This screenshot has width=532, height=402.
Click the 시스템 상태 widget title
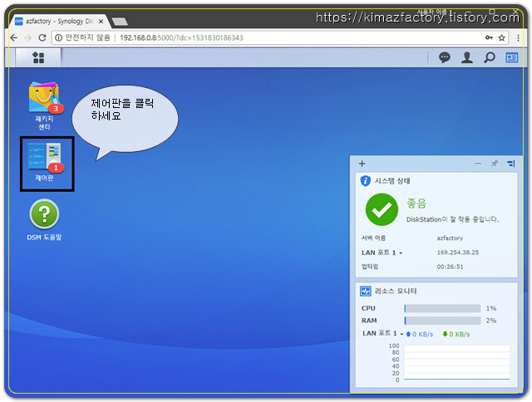point(392,181)
